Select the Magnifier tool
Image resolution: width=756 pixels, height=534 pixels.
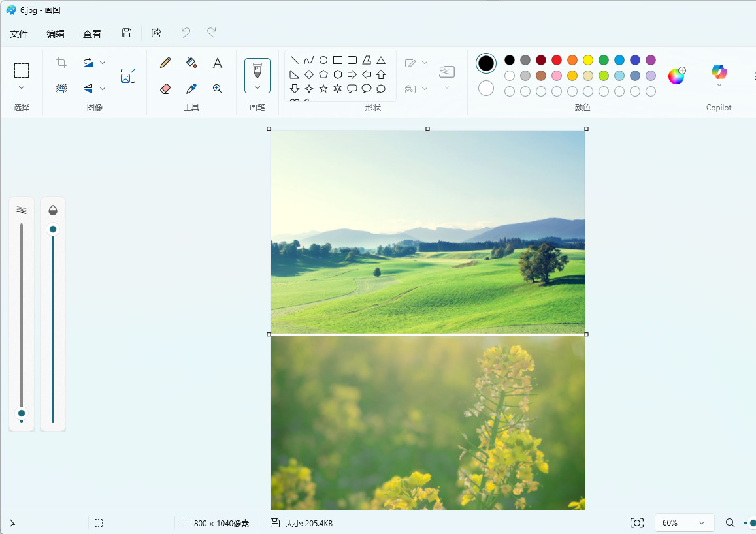coord(218,89)
